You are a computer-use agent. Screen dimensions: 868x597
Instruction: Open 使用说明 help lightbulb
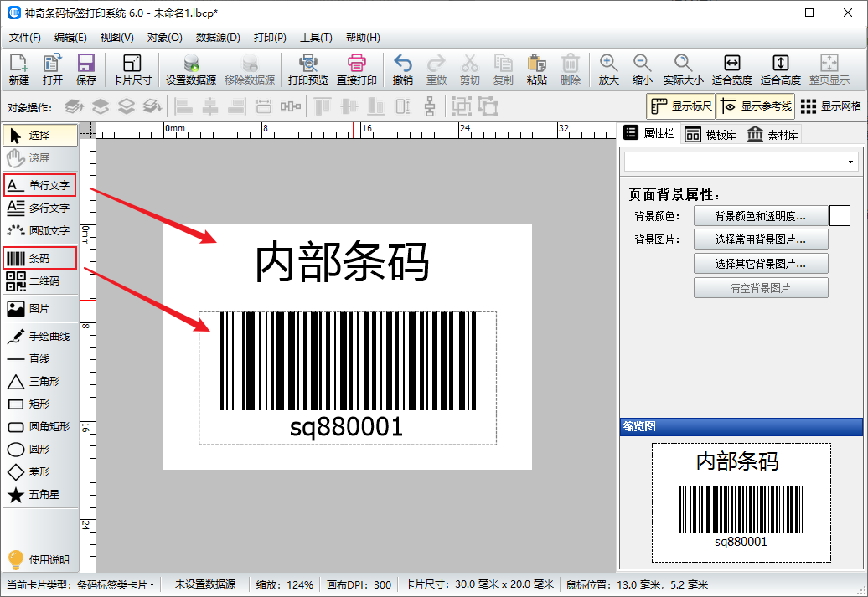tap(40, 559)
